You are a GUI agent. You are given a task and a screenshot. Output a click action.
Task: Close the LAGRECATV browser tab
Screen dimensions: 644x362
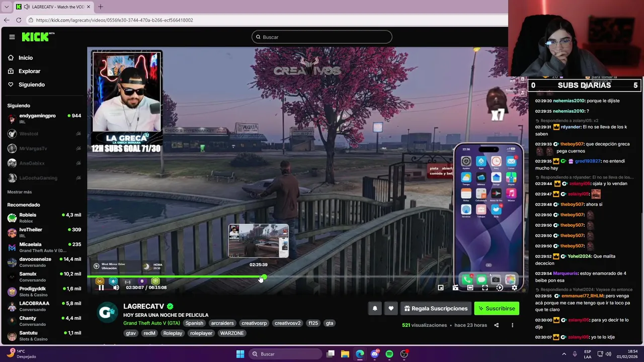click(x=89, y=7)
